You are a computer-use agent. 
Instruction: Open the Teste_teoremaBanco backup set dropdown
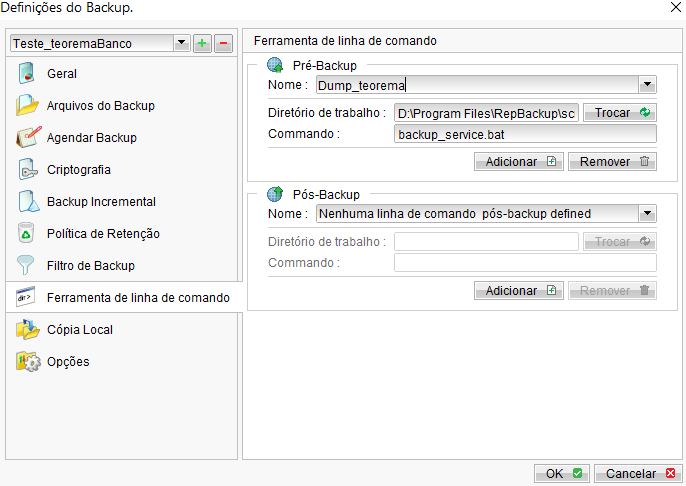pyautogui.click(x=182, y=43)
